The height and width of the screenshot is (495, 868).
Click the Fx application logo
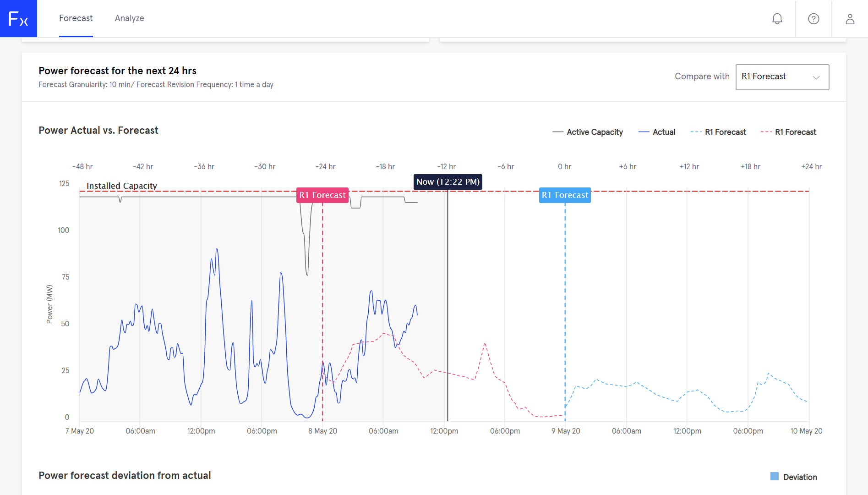[x=18, y=18]
